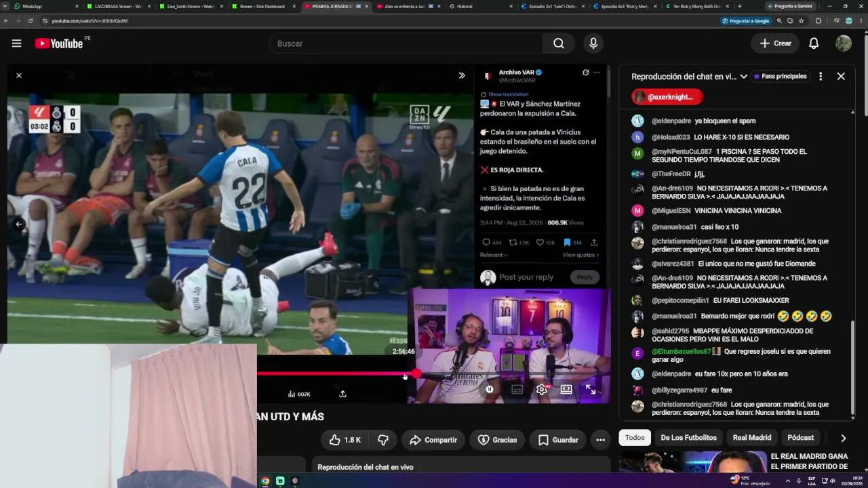The width and height of the screenshot is (868, 488).
Task: Open Chrome from the taskbar
Action: pyautogui.click(x=265, y=481)
